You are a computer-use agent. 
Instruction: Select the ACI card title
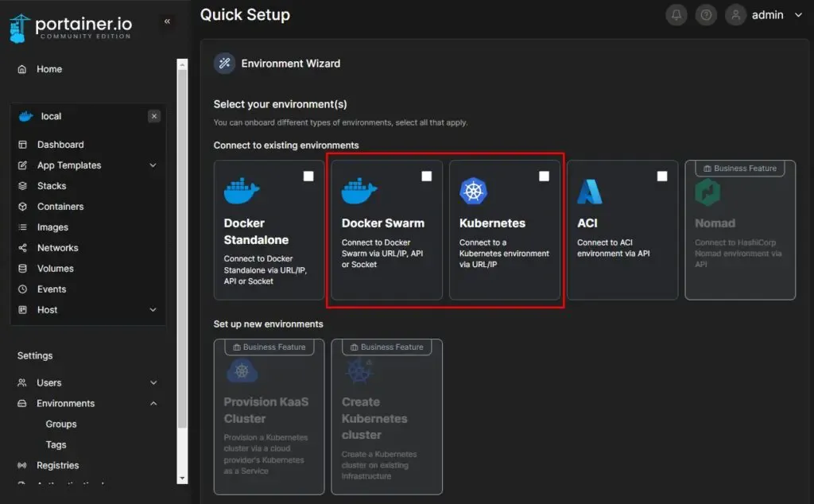tap(587, 223)
